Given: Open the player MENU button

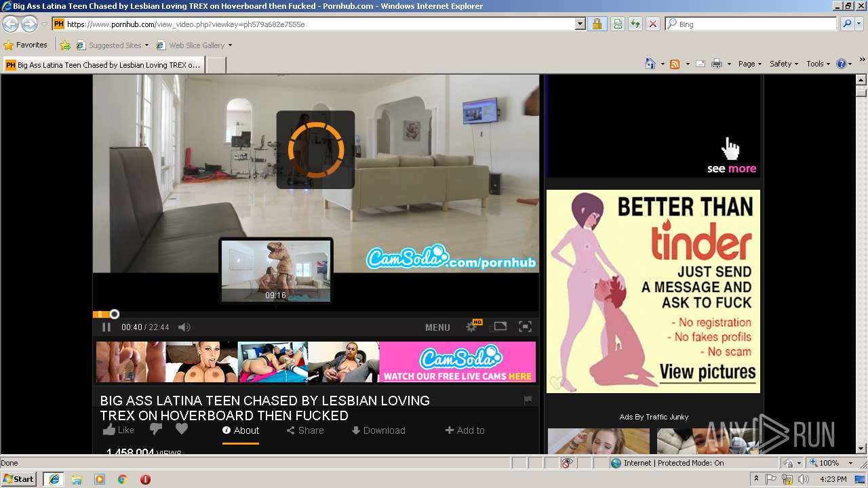Looking at the screenshot, I should [x=437, y=327].
